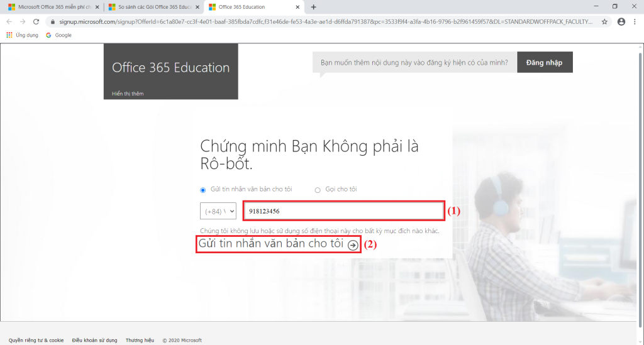644x345 pixels.
Task: Click the phone number input field
Action: pos(344,211)
